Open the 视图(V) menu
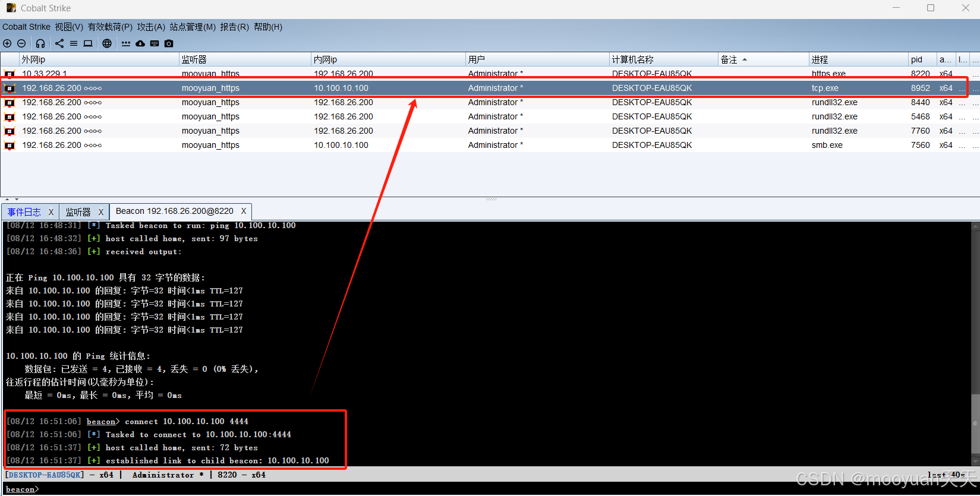The height and width of the screenshot is (496, 980). [69, 27]
